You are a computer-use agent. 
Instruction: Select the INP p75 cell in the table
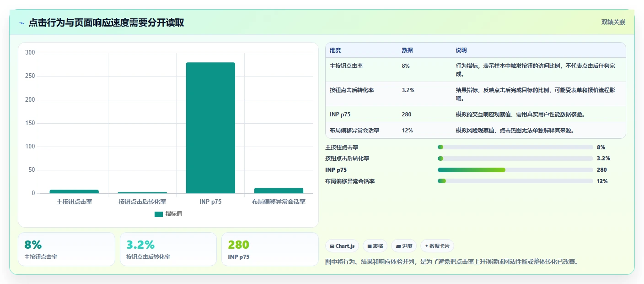pyautogui.click(x=340, y=115)
